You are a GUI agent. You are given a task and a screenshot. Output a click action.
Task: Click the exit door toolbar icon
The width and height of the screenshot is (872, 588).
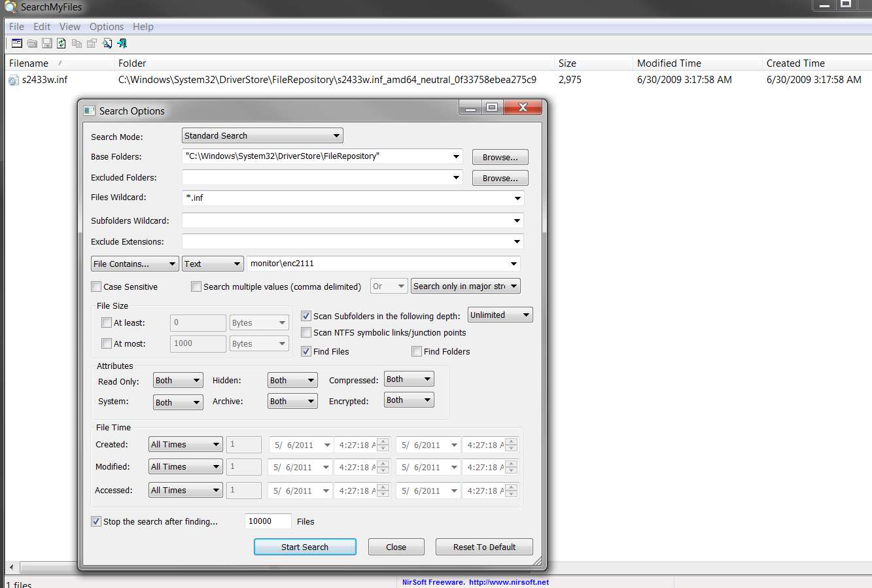pyautogui.click(x=122, y=43)
